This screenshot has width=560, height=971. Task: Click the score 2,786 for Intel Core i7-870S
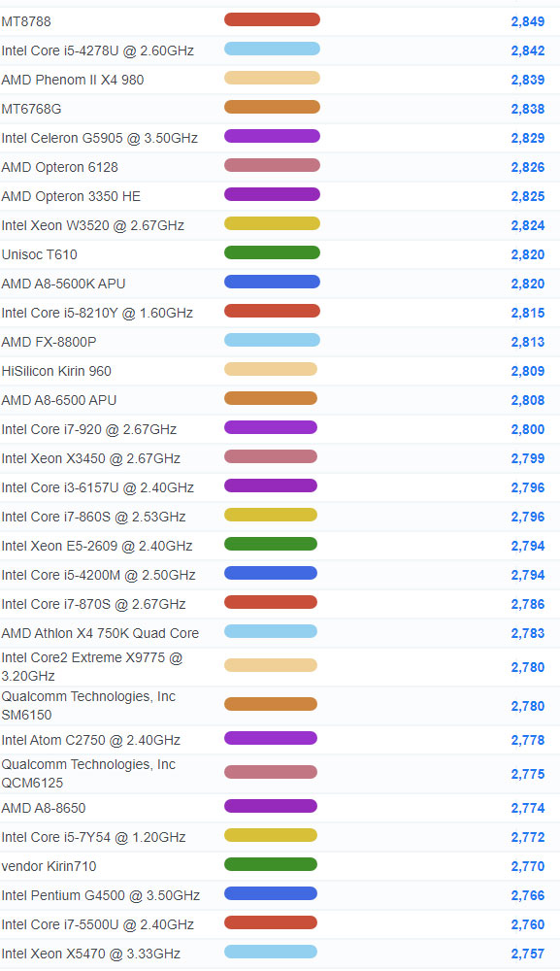(x=528, y=604)
